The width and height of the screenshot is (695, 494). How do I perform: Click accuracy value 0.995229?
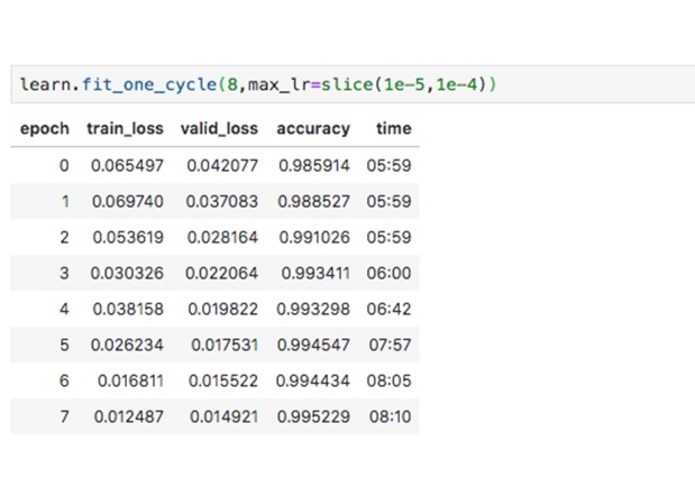coord(313,417)
